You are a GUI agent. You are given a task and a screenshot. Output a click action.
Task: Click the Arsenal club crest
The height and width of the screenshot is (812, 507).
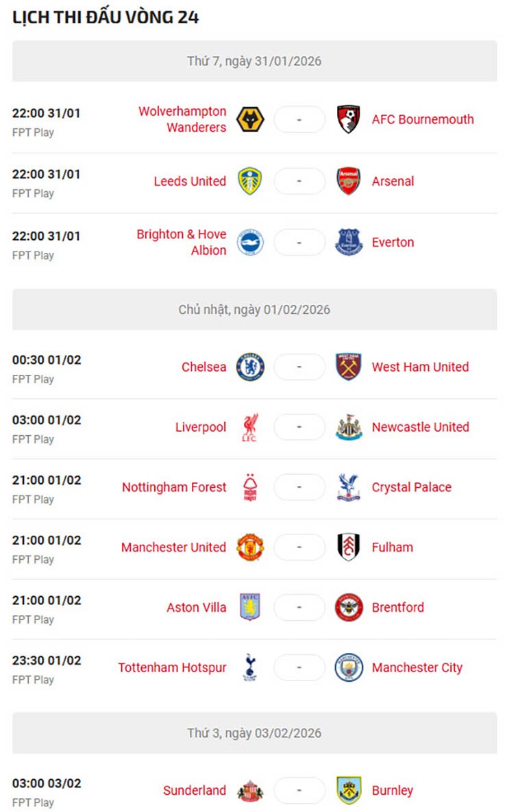click(x=349, y=182)
